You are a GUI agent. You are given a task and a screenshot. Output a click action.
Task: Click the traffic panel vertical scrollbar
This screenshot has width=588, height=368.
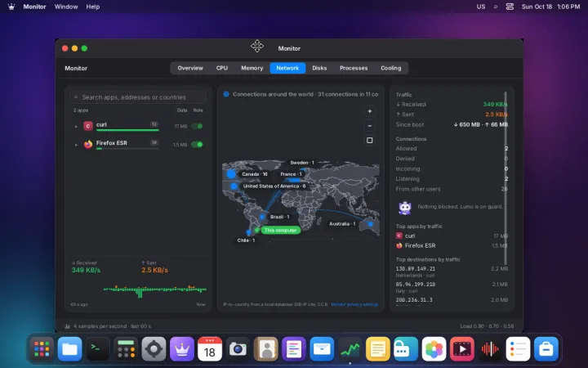click(x=506, y=178)
